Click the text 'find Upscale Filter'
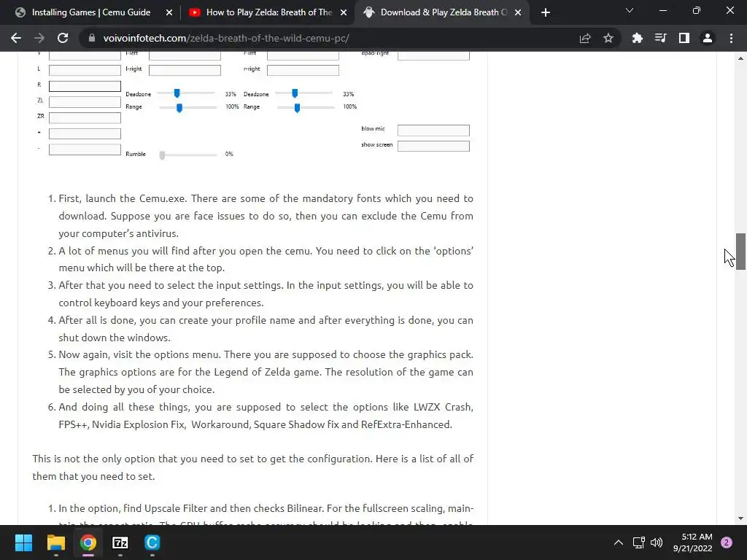Image resolution: width=747 pixels, height=560 pixels. pos(166,508)
